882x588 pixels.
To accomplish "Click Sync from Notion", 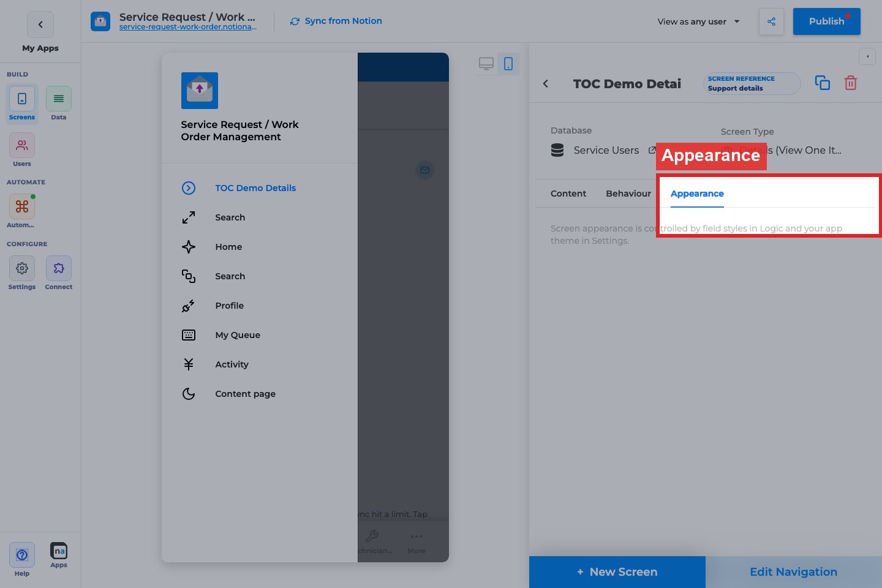I will click(x=336, y=21).
